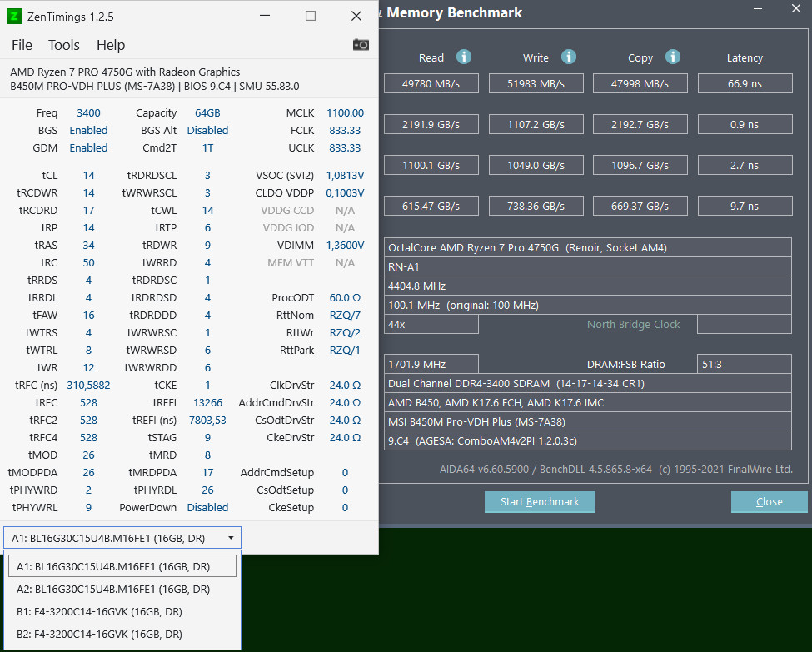Click the info icon beside the Write column
This screenshot has height=652, width=812.
pyautogui.click(x=569, y=57)
